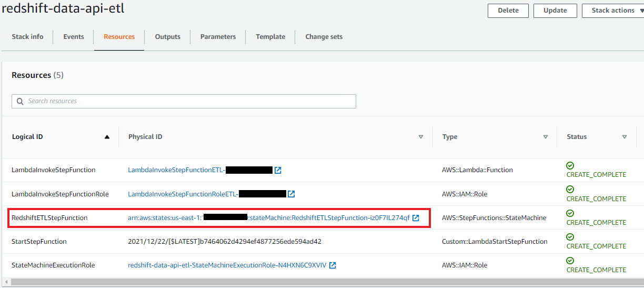The width and height of the screenshot is (644, 288).
Task: Click AWS::IAM::Role type for LambdaInvokeStepFunctionRole
Action: click(465, 194)
